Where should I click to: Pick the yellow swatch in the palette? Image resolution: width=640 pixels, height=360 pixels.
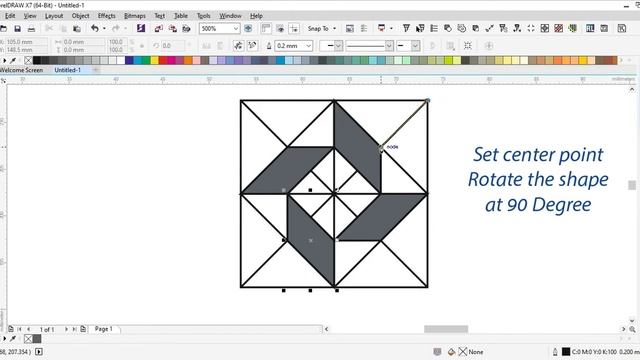point(154,60)
